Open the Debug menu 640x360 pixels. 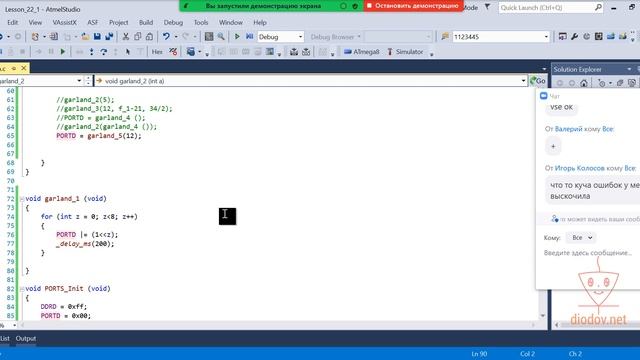[x=173, y=22]
